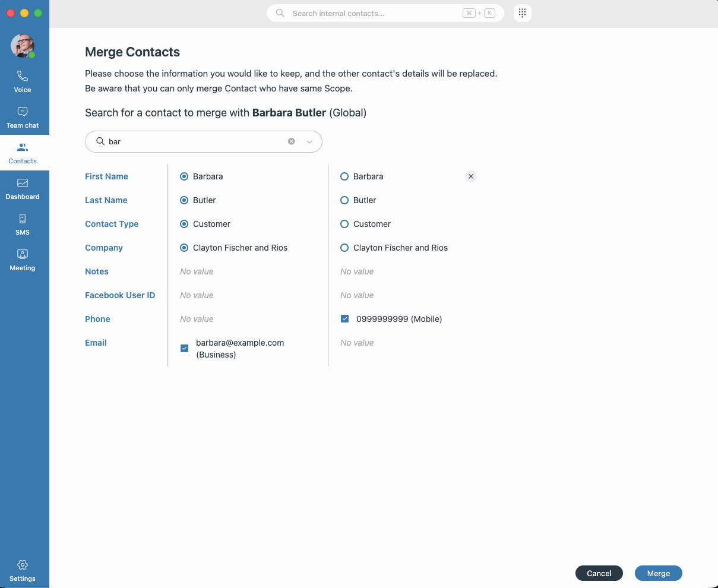Clear the 'bar' search text
The image size is (718, 588).
(291, 141)
